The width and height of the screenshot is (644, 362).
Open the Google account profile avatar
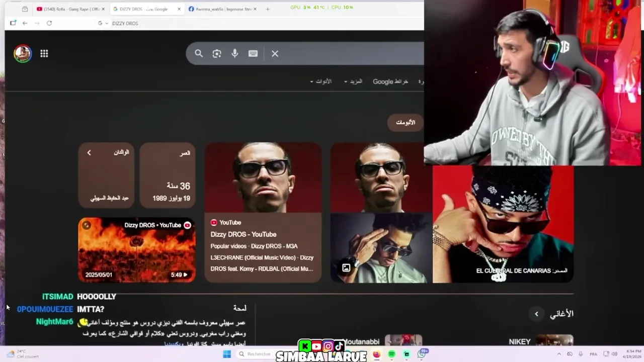(23, 53)
